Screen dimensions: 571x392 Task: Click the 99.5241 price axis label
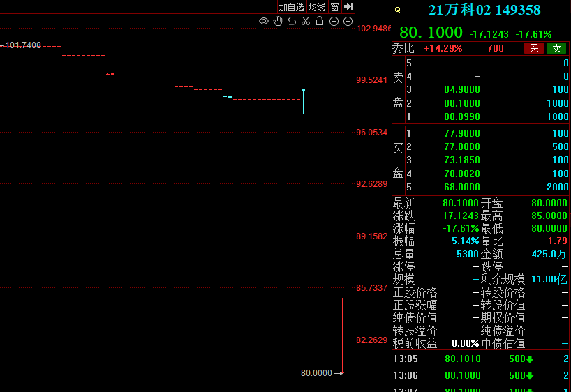click(372, 80)
